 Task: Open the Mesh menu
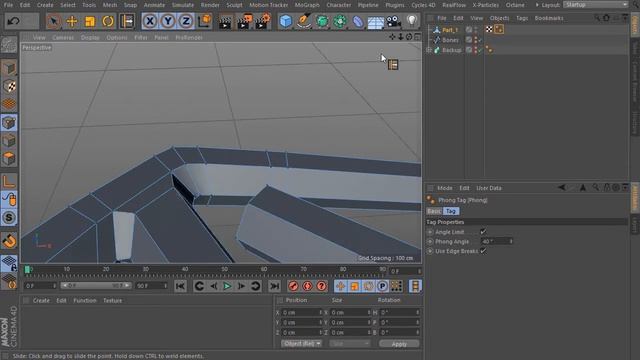[x=109, y=5]
